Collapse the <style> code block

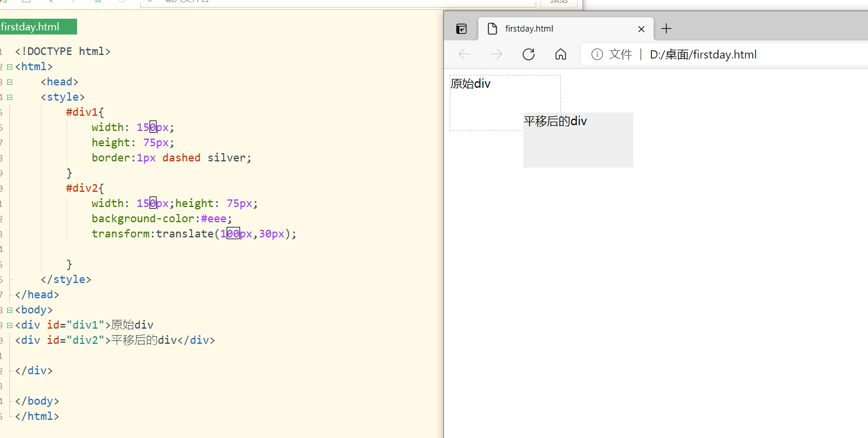[x=9, y=97]
